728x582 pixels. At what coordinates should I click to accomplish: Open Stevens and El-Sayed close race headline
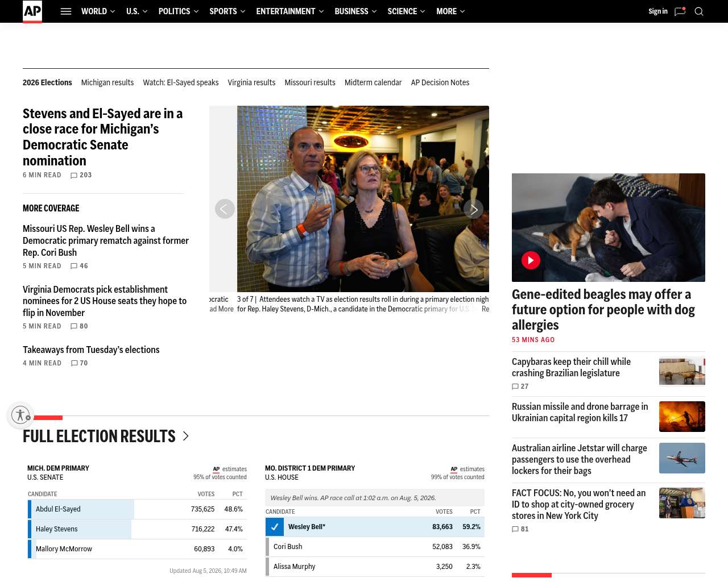coord(103,137)
